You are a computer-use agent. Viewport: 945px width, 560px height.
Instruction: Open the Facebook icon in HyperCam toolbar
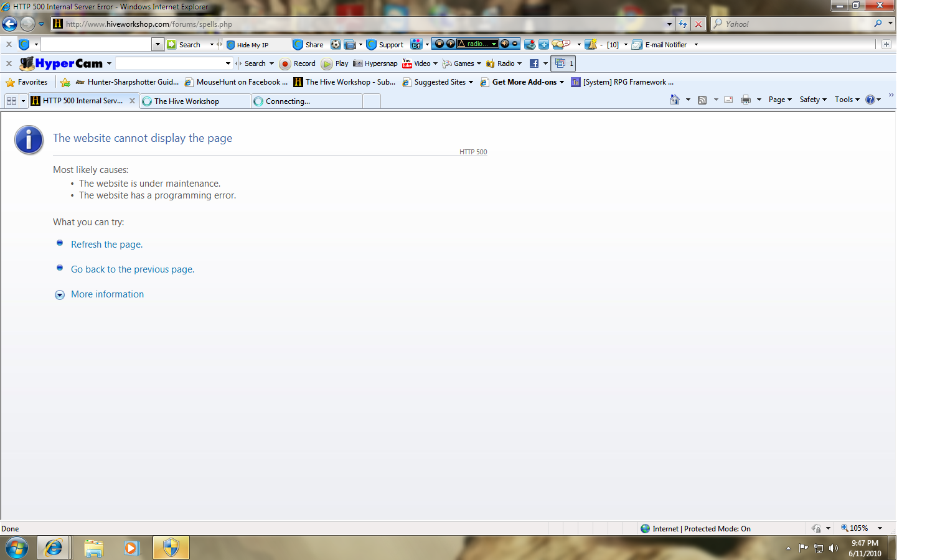click(x=534, y=63)
